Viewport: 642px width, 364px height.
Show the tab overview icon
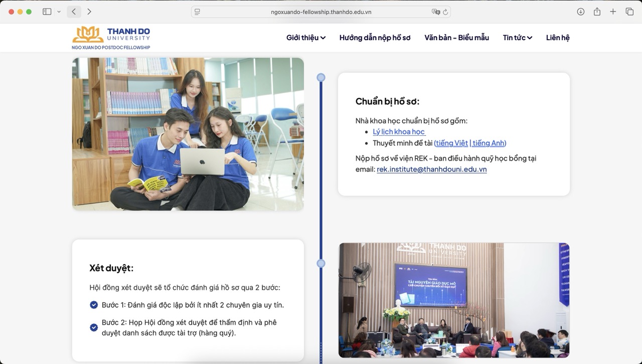[629, 12]
